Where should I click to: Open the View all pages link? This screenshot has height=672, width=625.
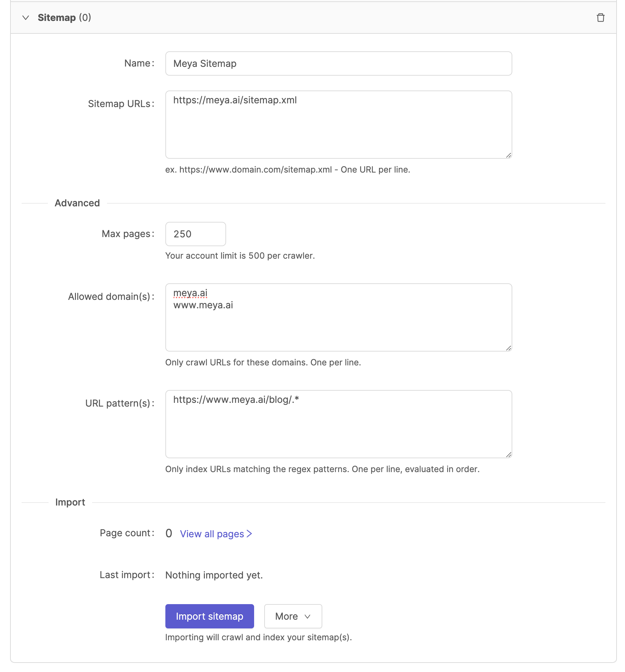point(216,534)
